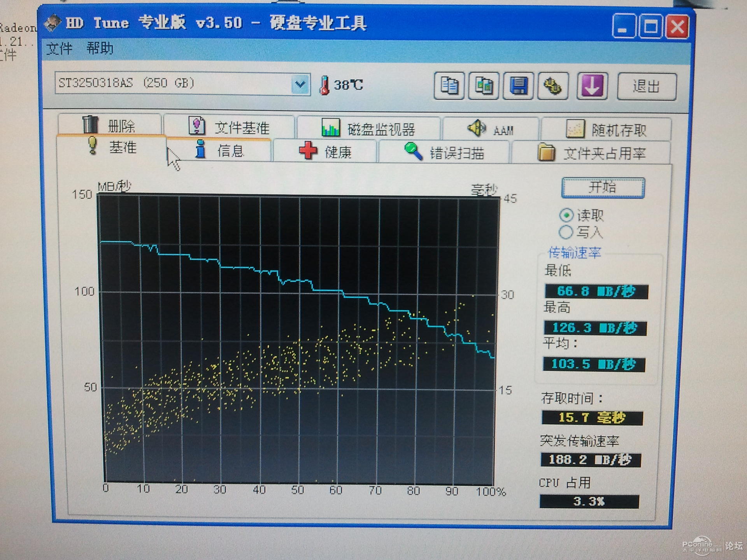Open the 文件 menu

(x=59, y=49)
